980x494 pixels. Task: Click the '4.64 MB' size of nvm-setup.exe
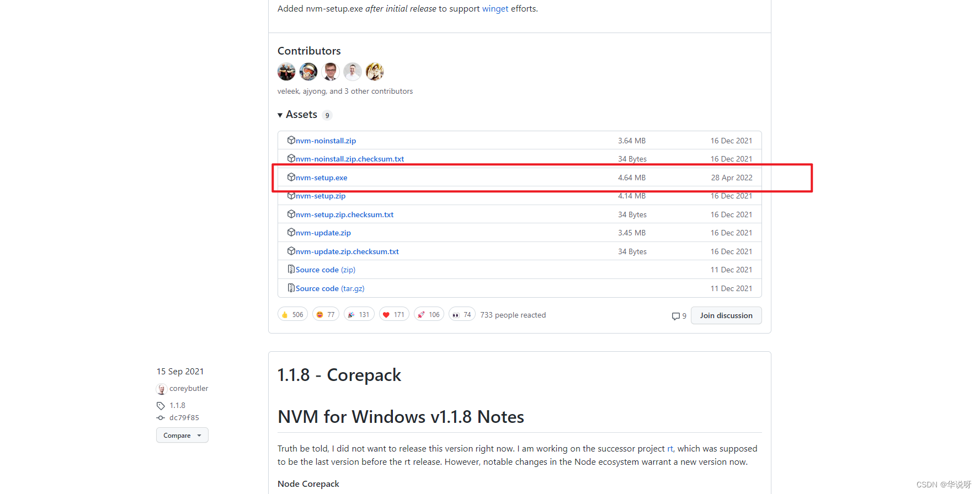[632, 178]
